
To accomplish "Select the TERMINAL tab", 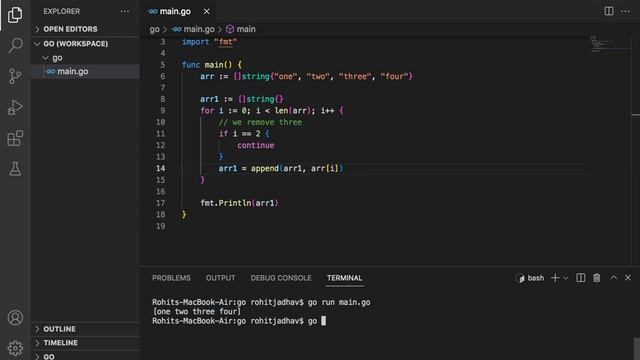I will click(x=344, y=278).
